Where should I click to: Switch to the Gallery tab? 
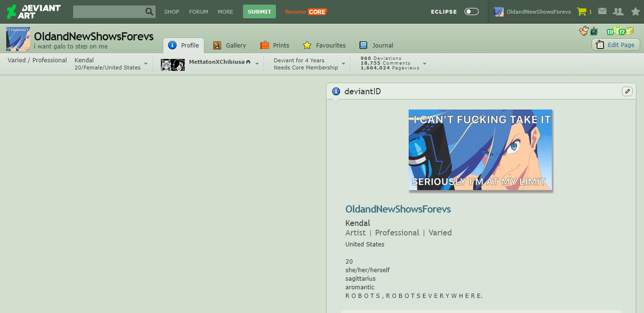click(229, 45)
